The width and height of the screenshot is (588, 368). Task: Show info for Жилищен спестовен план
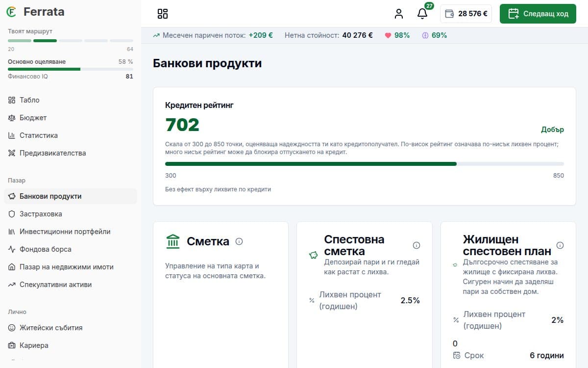tap(560, 245)
